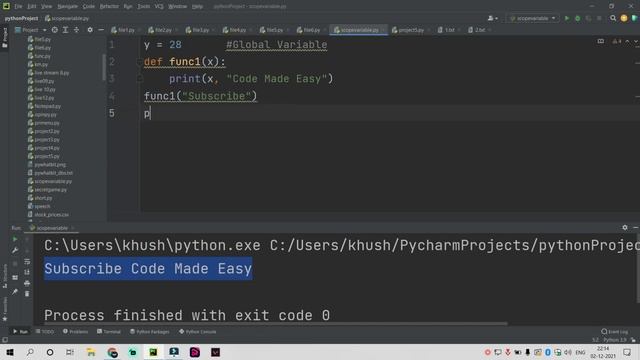Pin the Run tab
The image size is (640, 360).
(x=15, y=291)
